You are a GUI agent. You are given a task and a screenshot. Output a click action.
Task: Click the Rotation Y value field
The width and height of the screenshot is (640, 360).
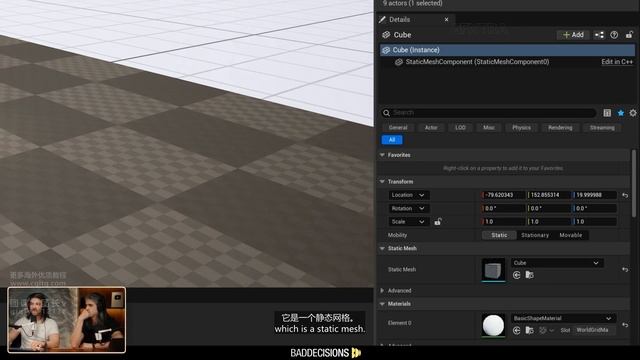pyautogui.click(x=549, y=209)
